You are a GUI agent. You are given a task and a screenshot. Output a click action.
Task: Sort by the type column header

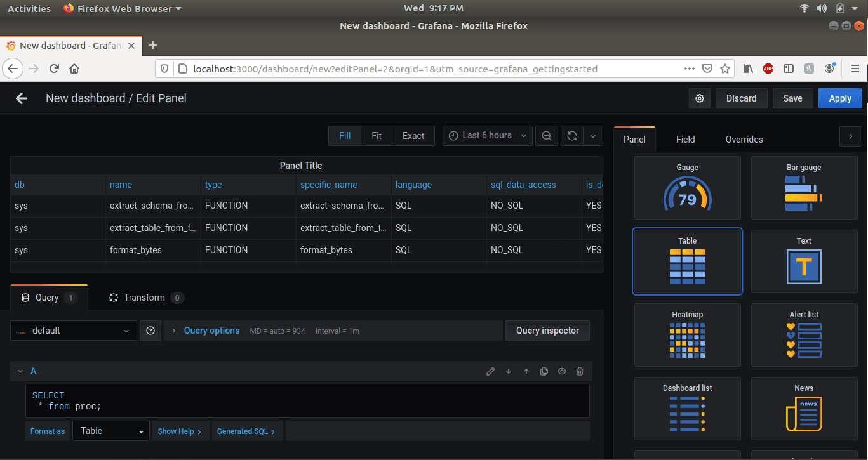click(213, 185)
